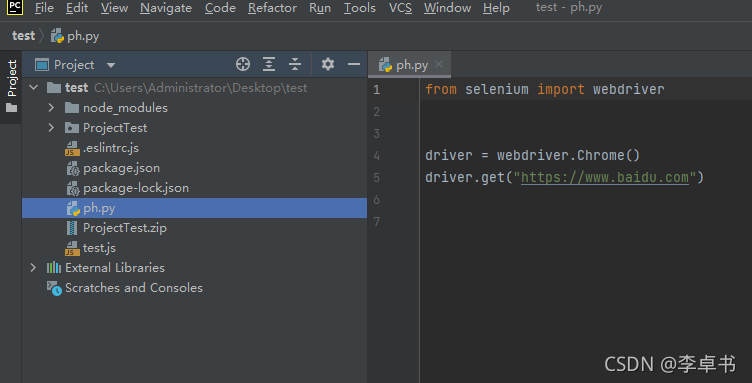This screenshot has height=383, width=752.
Task: Expand External Libraries node
Action: [x=33, y=268]
